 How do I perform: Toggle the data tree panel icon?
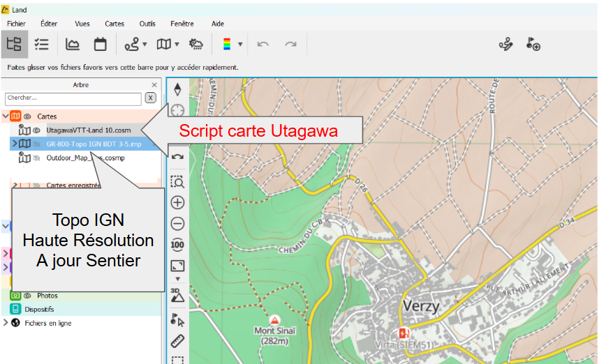pos(14,44)
